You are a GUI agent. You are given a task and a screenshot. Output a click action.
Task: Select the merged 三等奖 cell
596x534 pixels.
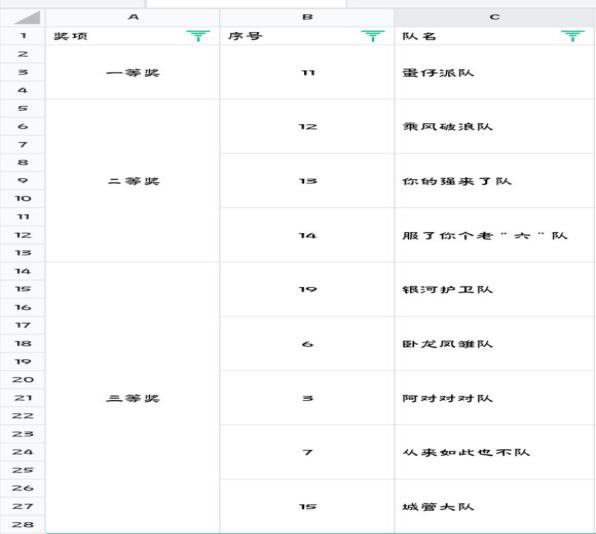(x=133, y=398)
